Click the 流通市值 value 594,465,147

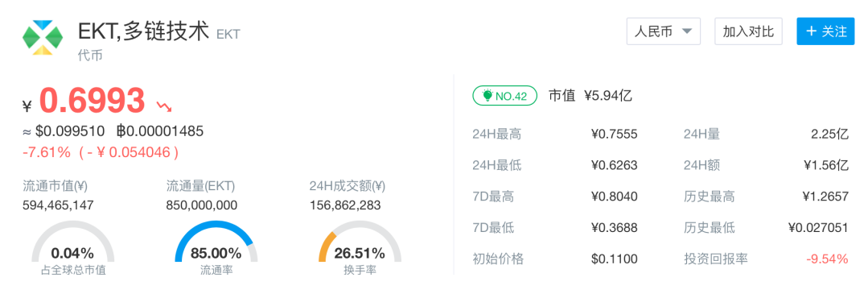click(x=58, y=205)
